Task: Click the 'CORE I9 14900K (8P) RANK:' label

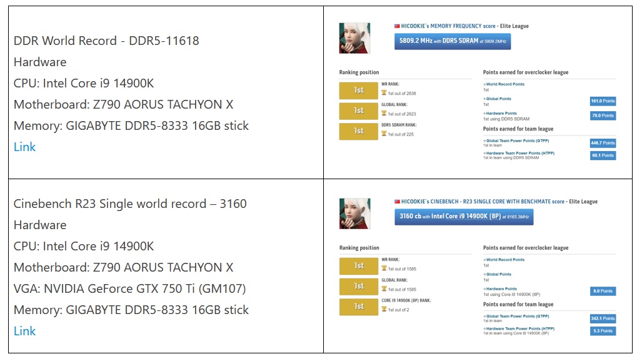Action: [x=406, y=300]
